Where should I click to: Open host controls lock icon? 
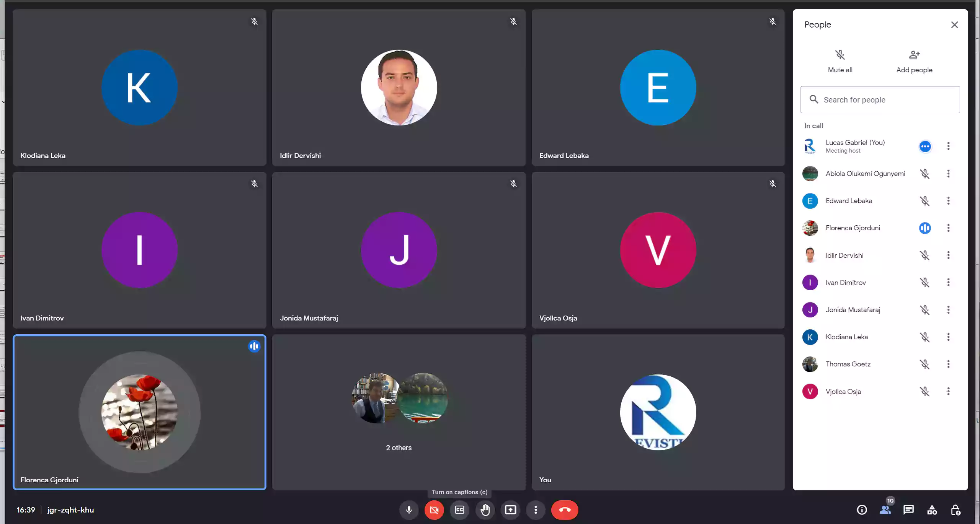(x=955, y=510)
